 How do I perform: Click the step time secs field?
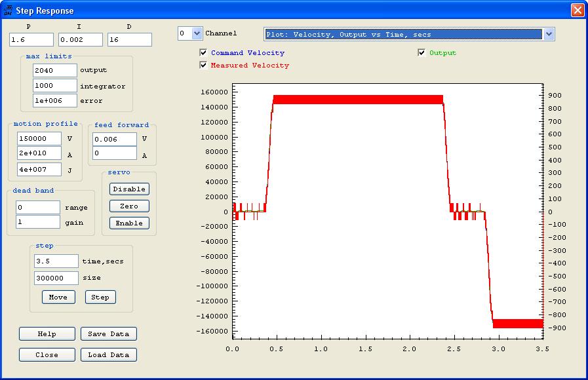click(x=56, y=261)
